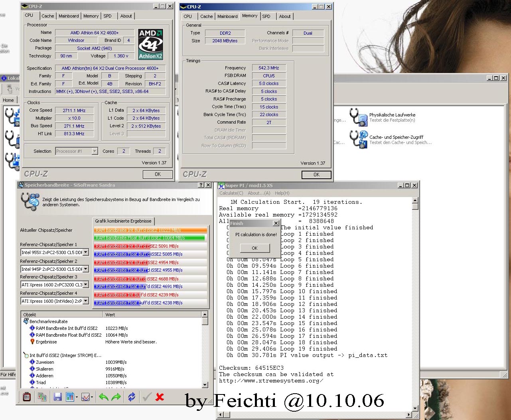
Task: Click the Super PI title bar icon
Action: (x=221, y=185)
